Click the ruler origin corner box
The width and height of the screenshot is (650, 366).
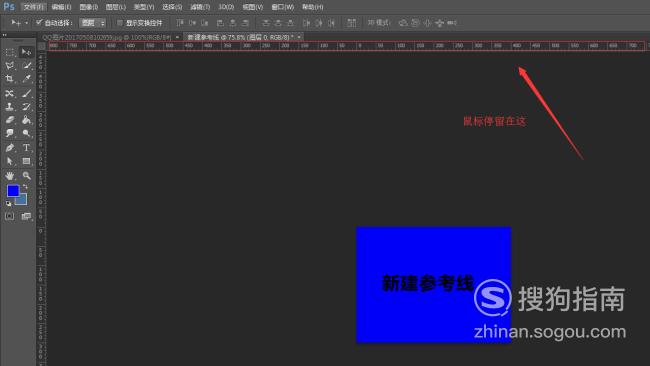(41, 46)
